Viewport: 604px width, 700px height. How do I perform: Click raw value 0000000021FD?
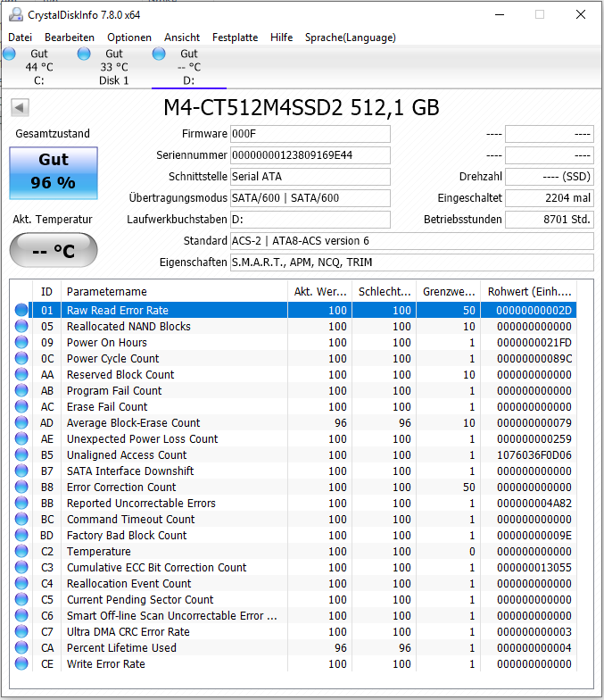pos(534,343)
